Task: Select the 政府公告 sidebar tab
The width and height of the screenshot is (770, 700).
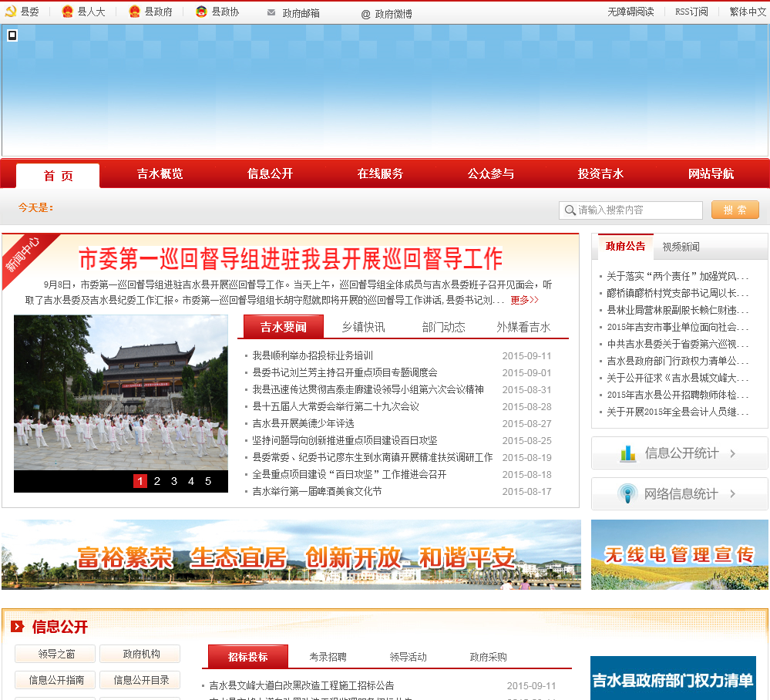Action: (x=626, y=247)
